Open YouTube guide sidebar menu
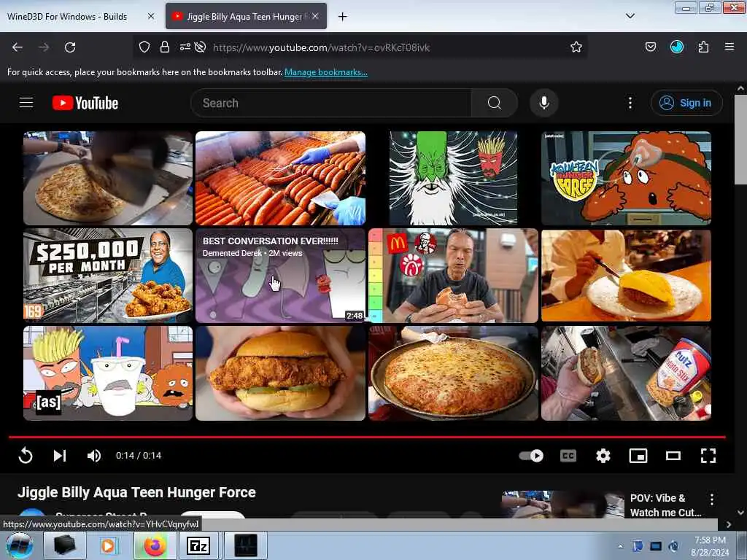747x560 pixels. [26, 103]
